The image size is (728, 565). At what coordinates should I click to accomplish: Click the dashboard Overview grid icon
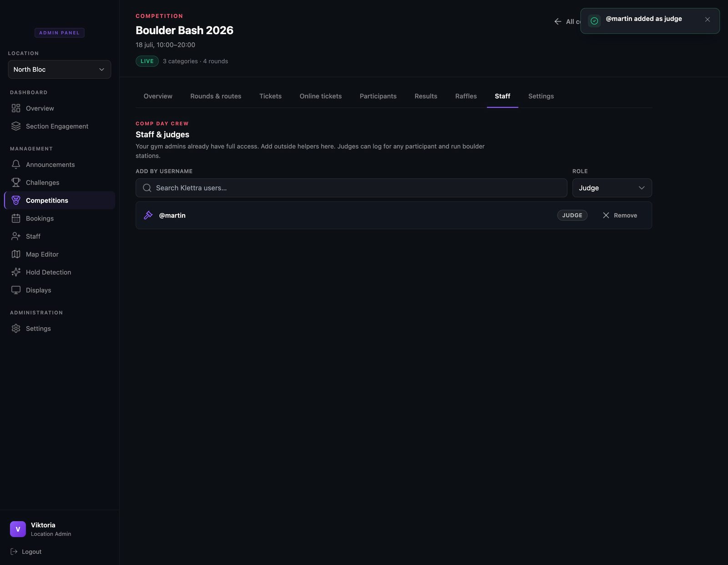16,108
